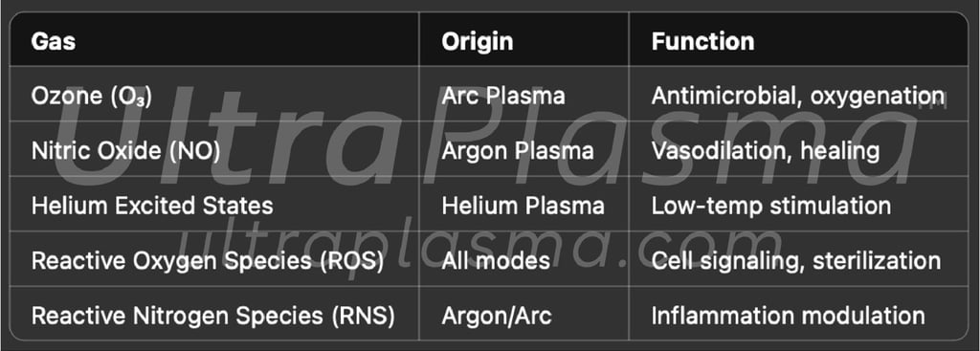Select Reactive Oxygen Species (ROS) cell

[x=214, y=258]
